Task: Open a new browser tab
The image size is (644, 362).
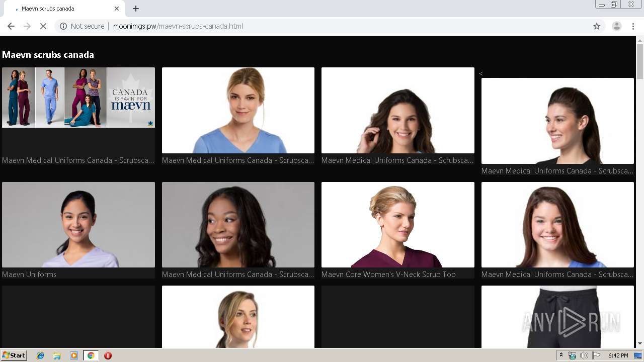Action: (x=136, y=9)
